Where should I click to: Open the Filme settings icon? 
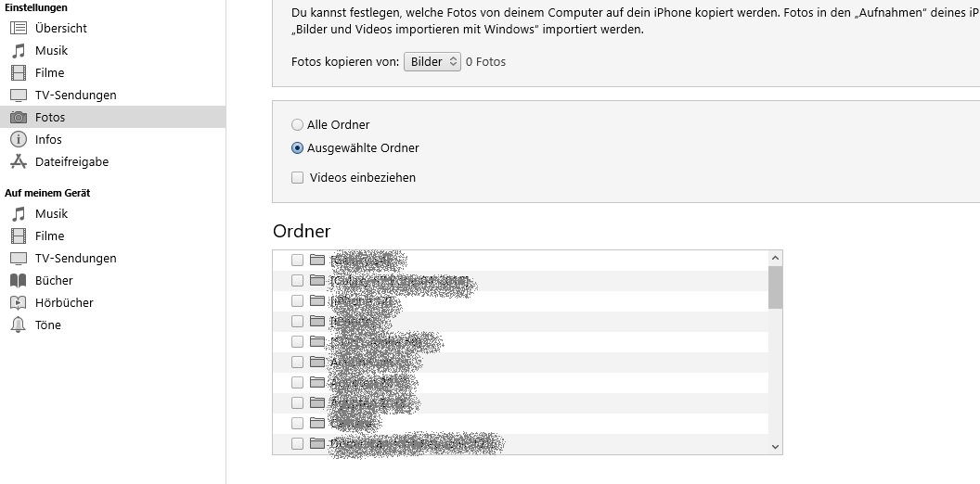[19, 72]
